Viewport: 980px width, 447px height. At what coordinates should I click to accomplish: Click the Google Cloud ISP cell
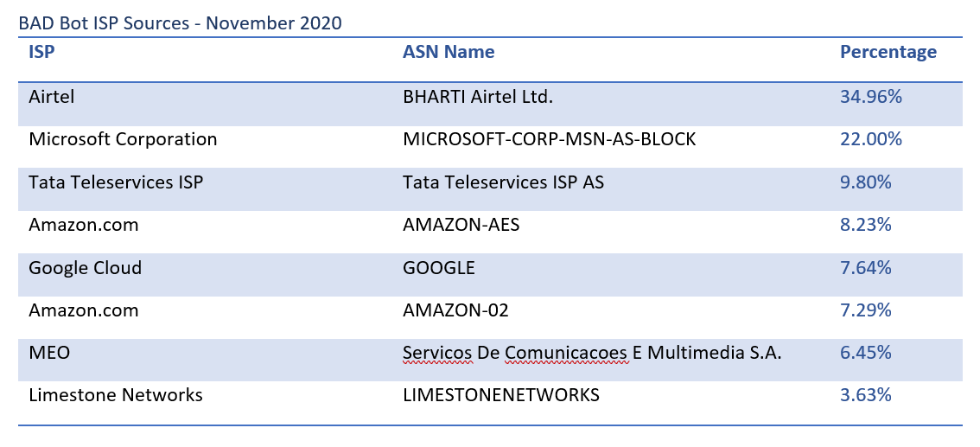tap(85, 268)
